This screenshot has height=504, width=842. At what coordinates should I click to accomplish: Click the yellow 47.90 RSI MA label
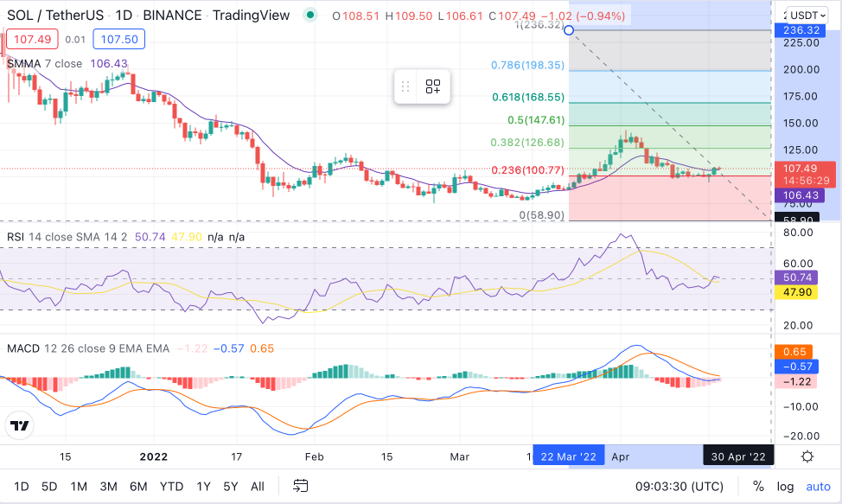coord(797,292)
